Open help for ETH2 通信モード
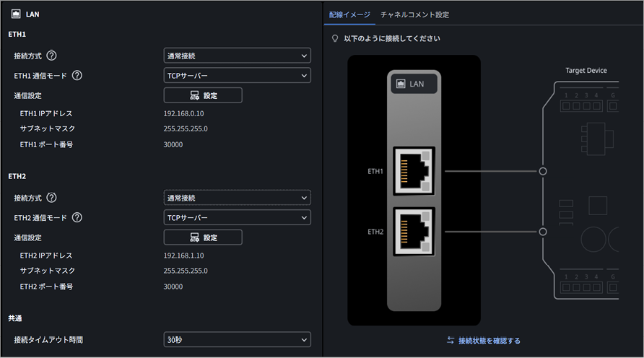 tap(77, 217)
